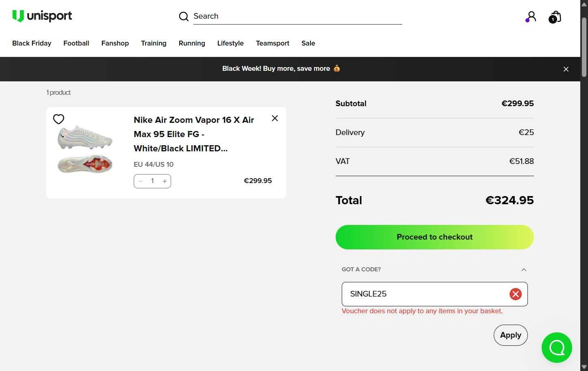Open the shopping basket icon

click(x=555, y=17)
